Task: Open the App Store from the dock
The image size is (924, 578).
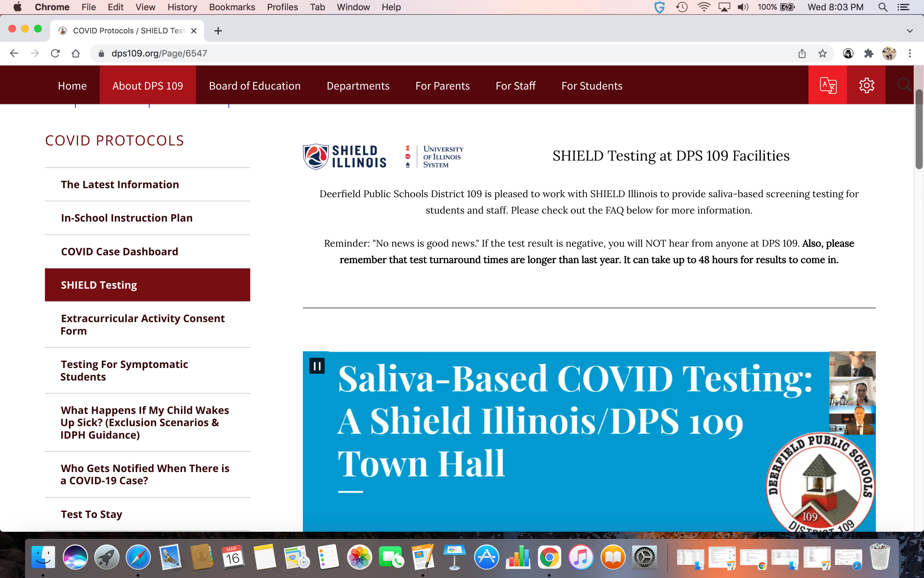Action: pos(486,557)
